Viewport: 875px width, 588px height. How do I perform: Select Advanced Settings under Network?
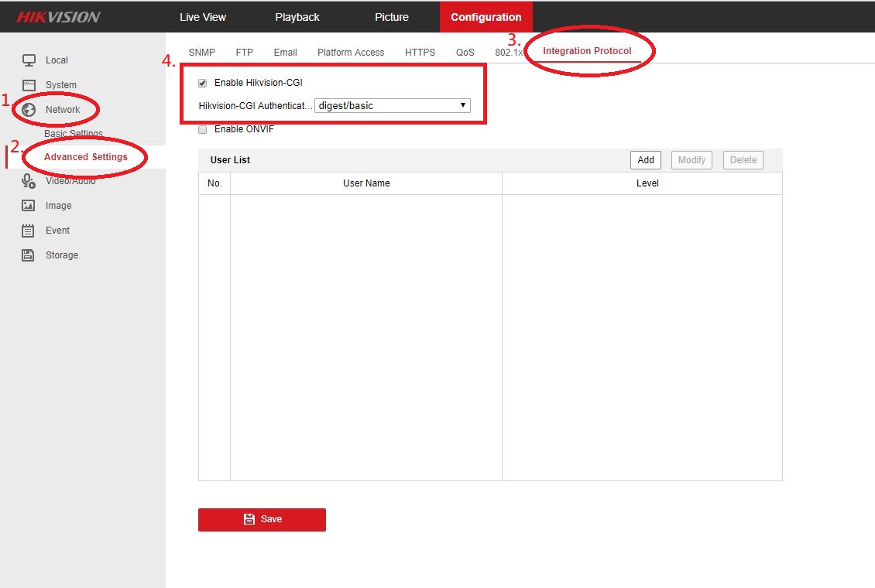click(86, 157)
